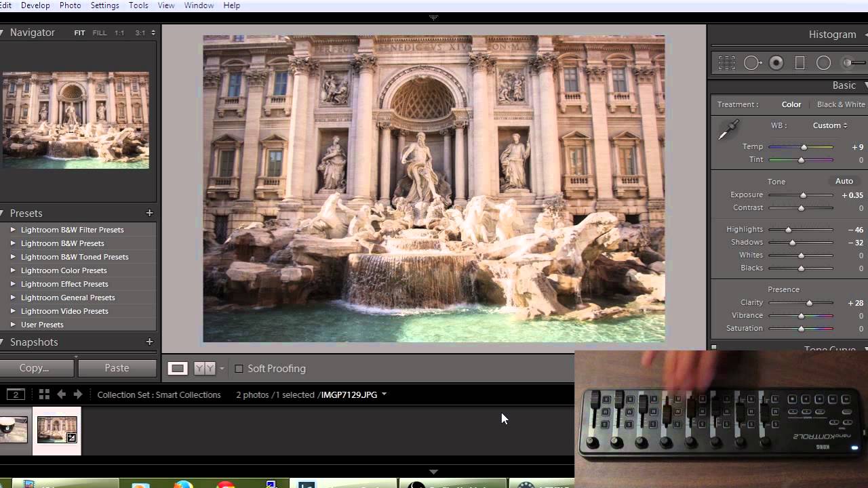Pick the White Balance Selector eyedropper

728,129
